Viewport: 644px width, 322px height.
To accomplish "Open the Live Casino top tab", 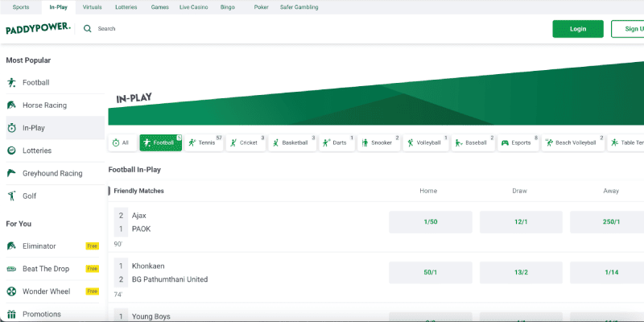I will click(x=193, y=7).
